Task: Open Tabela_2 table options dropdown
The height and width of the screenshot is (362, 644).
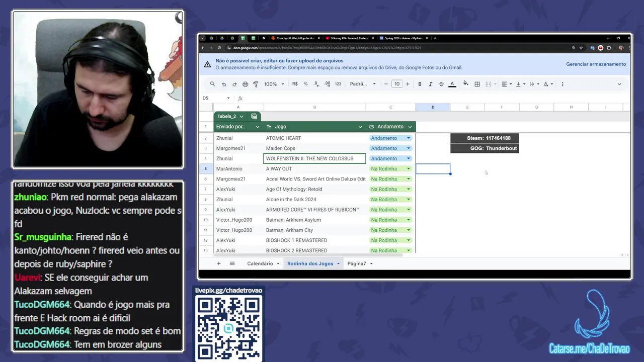Action: pos(242,116)
